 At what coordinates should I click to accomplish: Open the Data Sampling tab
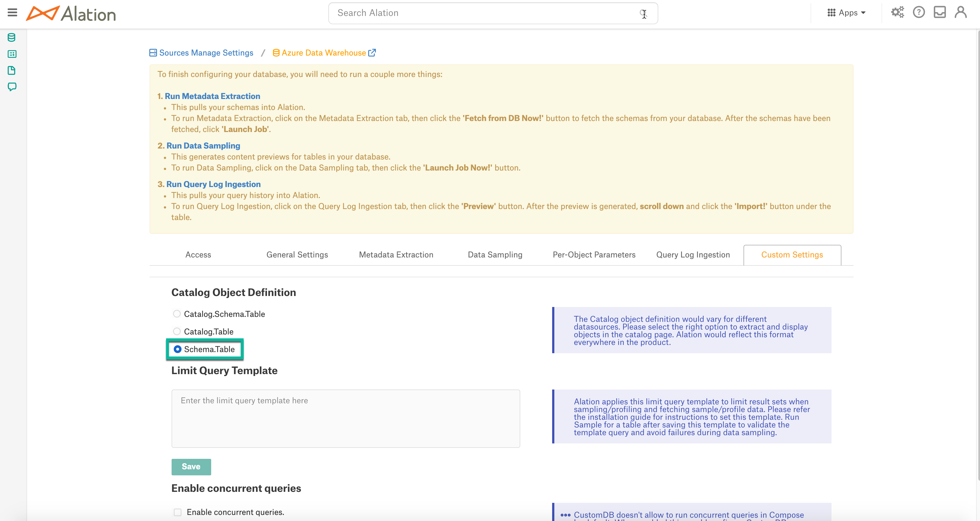495,255
